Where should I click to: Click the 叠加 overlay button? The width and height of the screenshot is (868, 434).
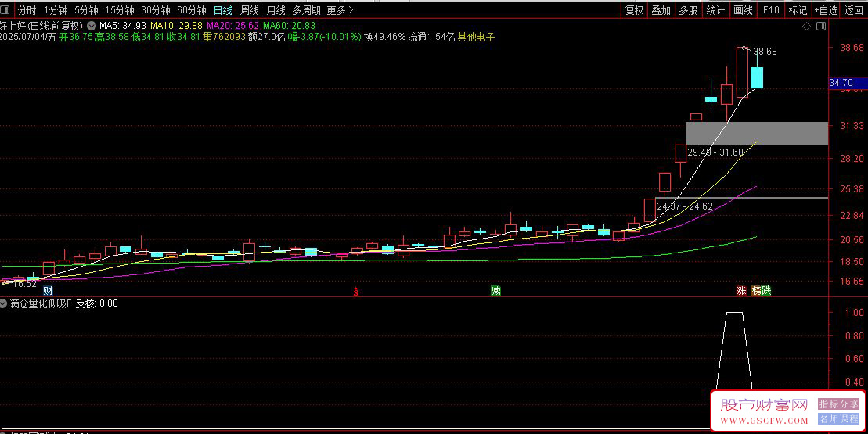[661, 10]
